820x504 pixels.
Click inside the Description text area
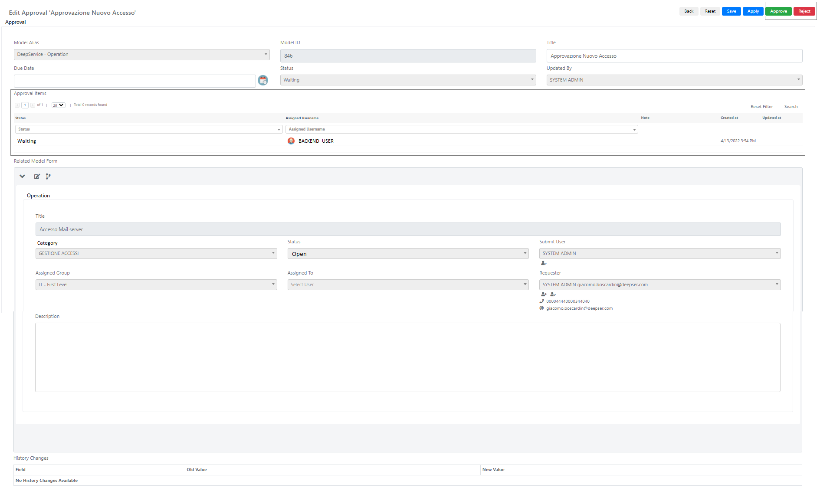point(408,357)
